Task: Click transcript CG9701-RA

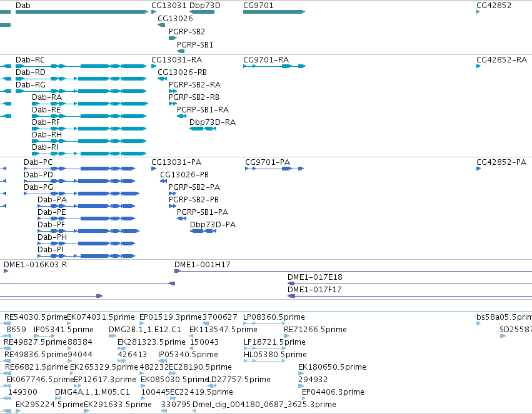Action: pyautogui.click(x=274, y=66)
